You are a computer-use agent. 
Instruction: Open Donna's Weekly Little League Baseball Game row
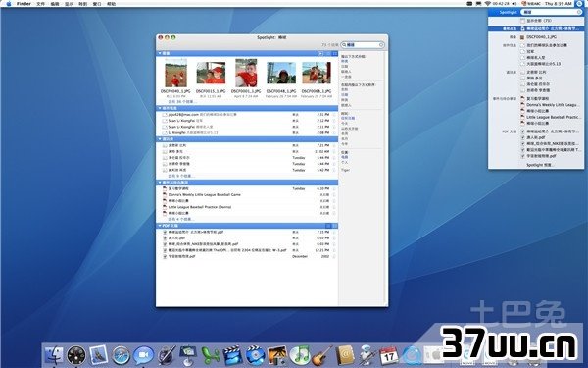pos(248,195)
